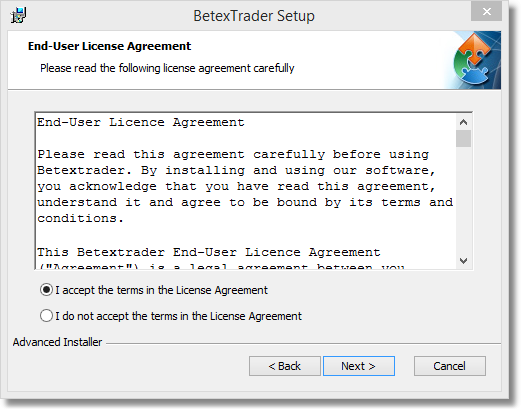Click the installer icon in the title bar
The width and height of the screenshot is (521, 411).
[x=18, y=15]
